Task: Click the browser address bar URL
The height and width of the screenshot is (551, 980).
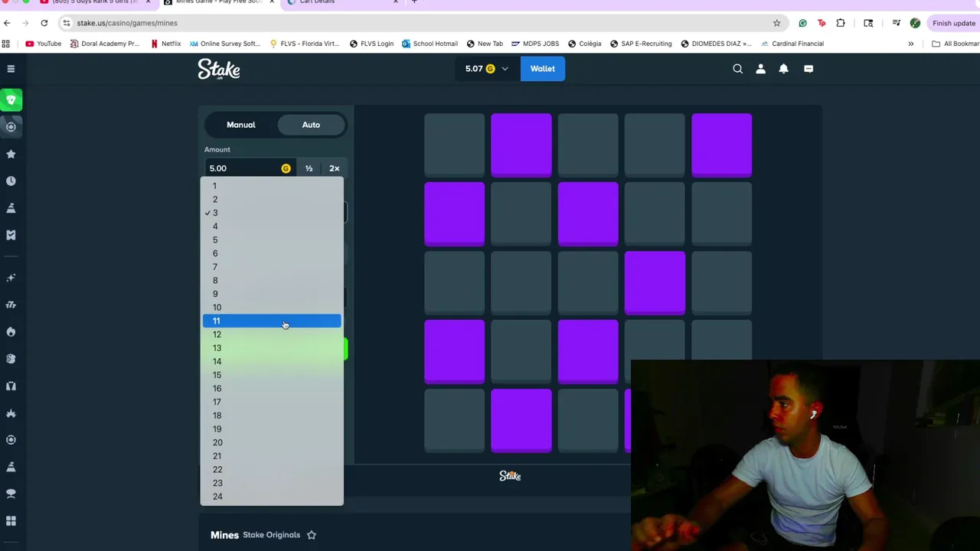Action: coord(127,23)
